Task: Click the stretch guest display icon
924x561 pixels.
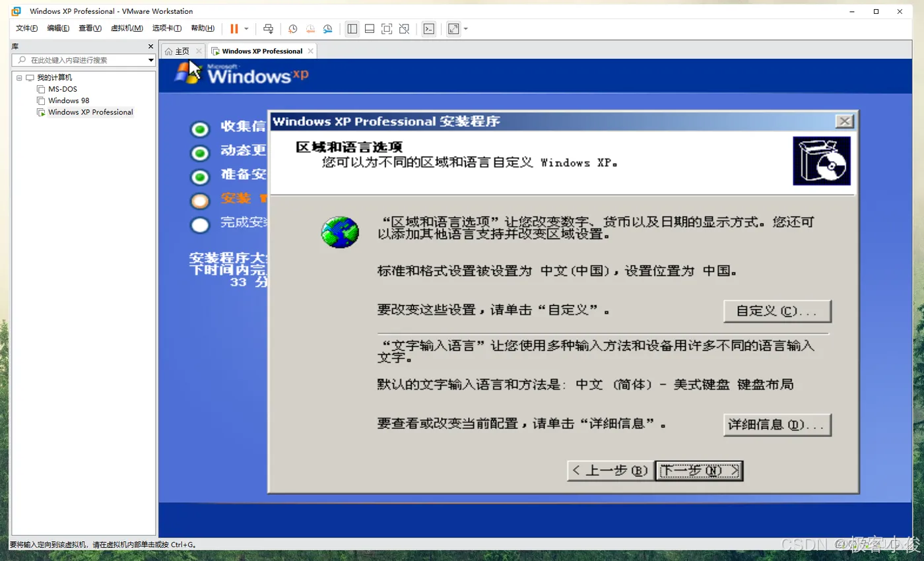Action: pos(453,28)
